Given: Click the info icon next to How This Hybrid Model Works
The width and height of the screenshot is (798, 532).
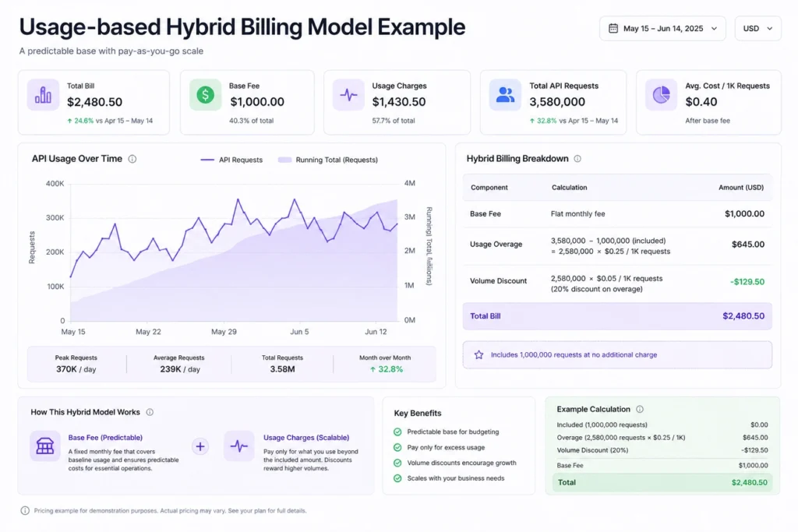Looking at the screenshot, I should pyautogui.click(x=150, y=412).
